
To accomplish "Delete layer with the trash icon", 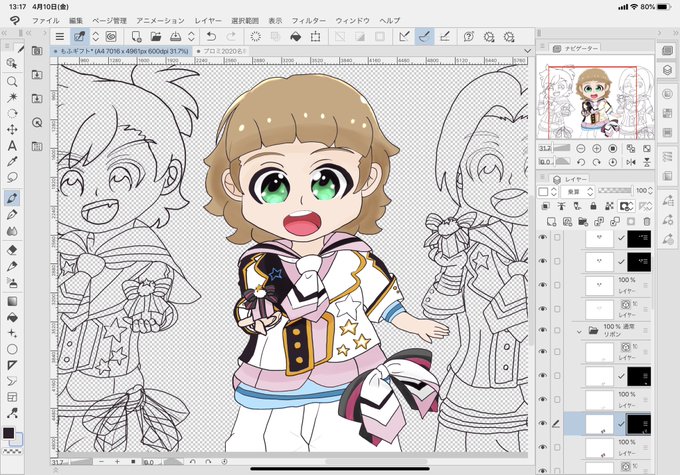I will click(647, 222).
